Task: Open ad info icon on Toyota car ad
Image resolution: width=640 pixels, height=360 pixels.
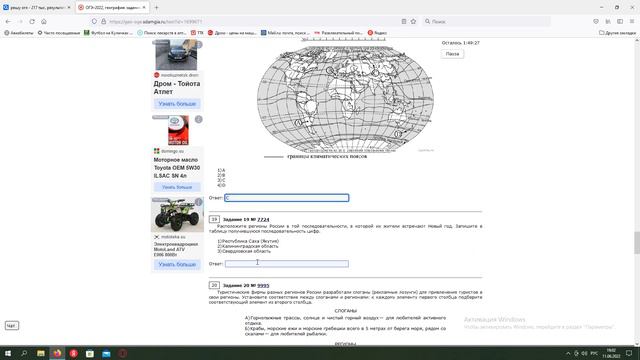Action: click(x=199, y=44)
